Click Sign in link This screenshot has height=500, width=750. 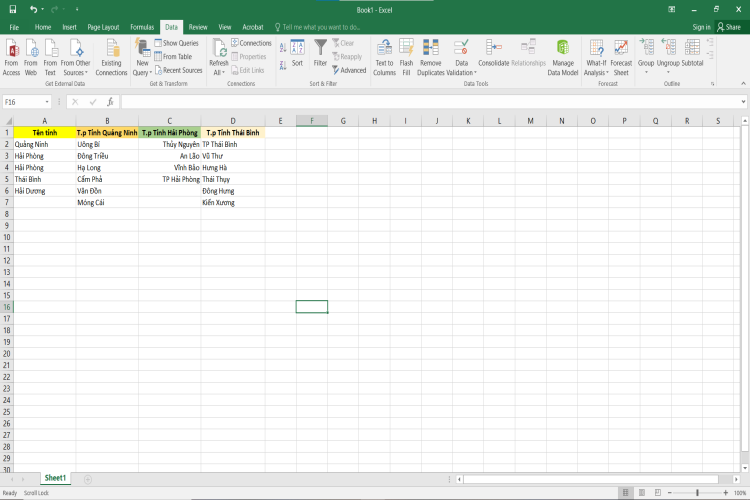(701, 27)
